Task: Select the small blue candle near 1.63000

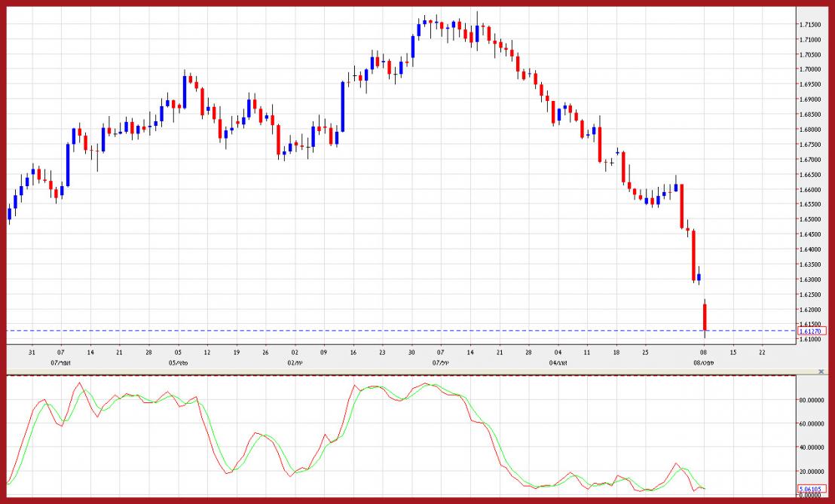Action: (x=699, y=277)
